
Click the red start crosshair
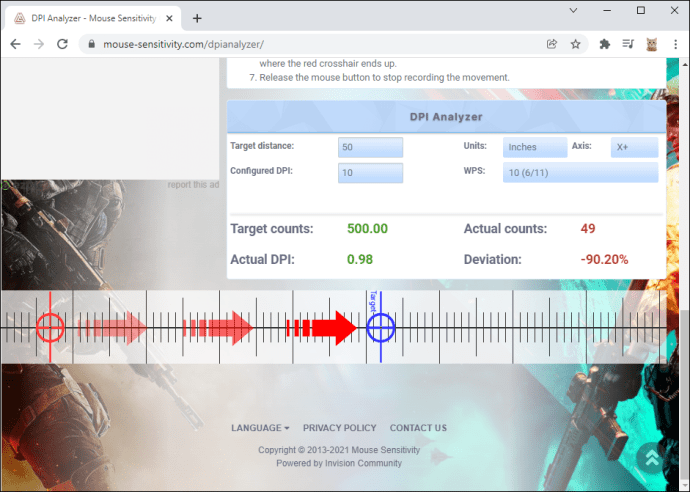click(x=50, y=327)
